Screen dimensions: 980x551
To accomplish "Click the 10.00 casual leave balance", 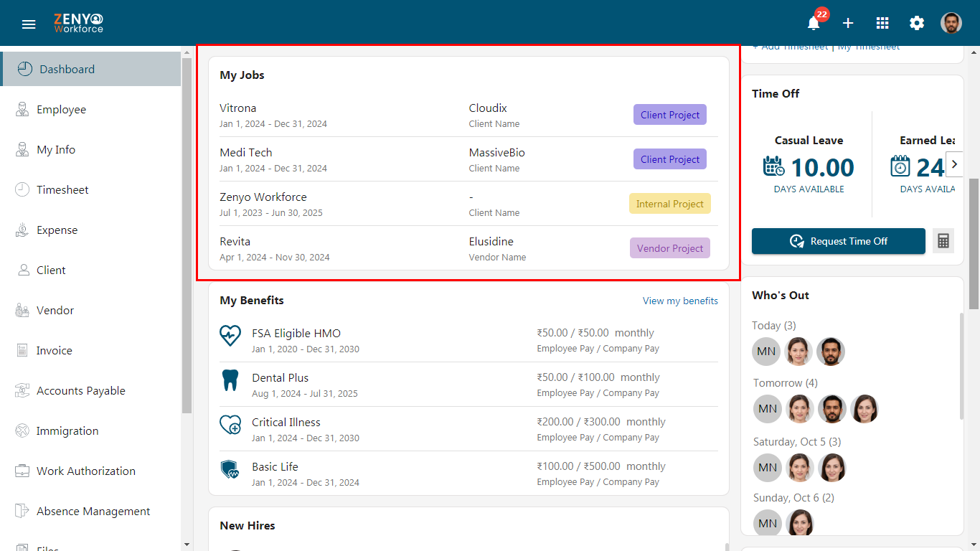I will 822,168.
